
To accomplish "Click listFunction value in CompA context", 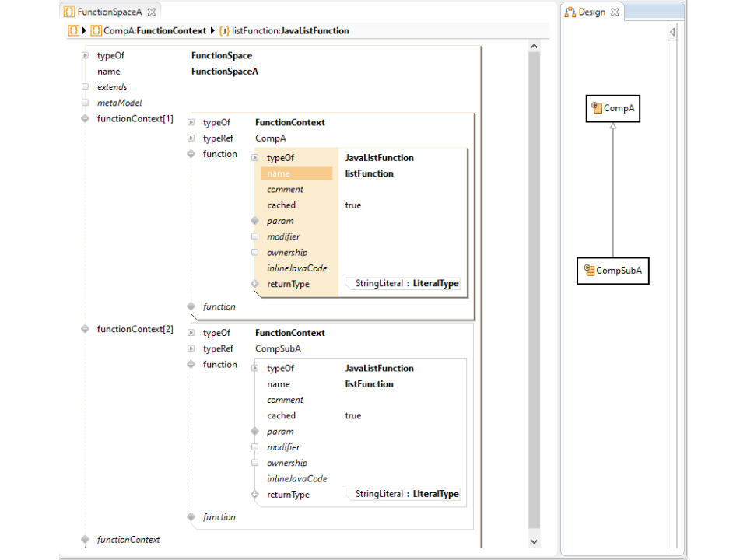I will (x=369, y=173).
